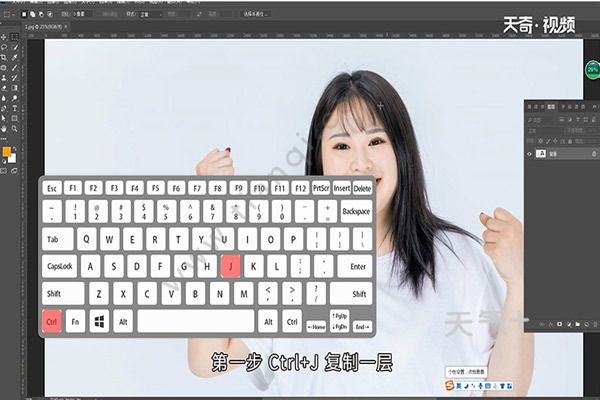Image resolution: width=600 pixels, height=400 pixels.
Task: Click the layer fill value field
Action: (x=592, y=141)
